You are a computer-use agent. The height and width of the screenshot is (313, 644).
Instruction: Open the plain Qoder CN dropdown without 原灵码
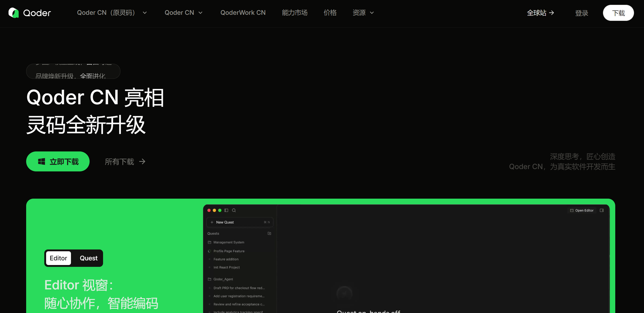[x=184, y=13]
